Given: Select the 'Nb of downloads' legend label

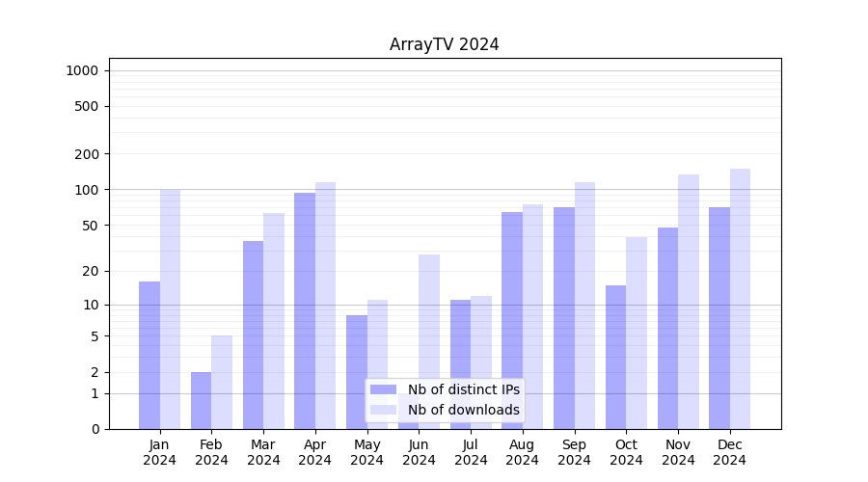Looking at the screenshot, I should point(463,410).
